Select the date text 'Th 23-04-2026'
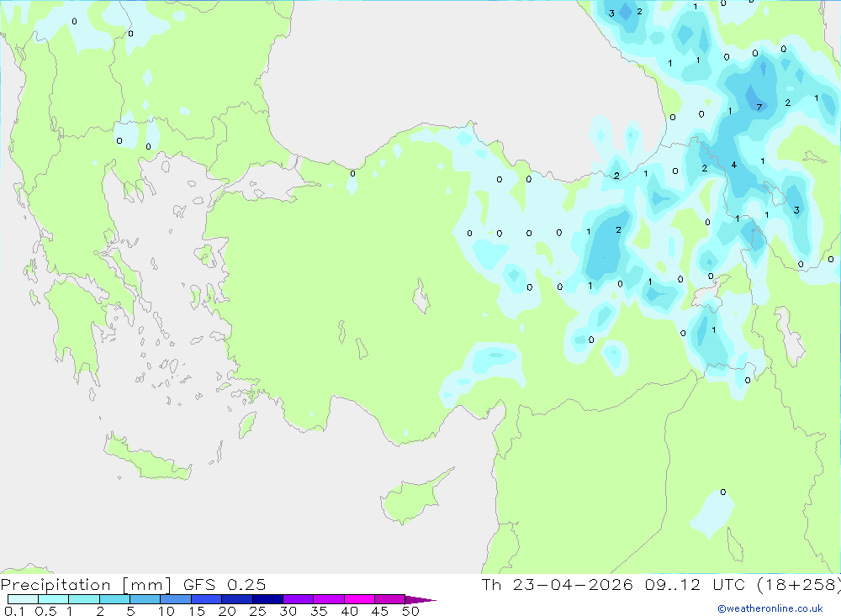This screenshot has height=616, width=841. pyautogui.click(x=557, y=584)
